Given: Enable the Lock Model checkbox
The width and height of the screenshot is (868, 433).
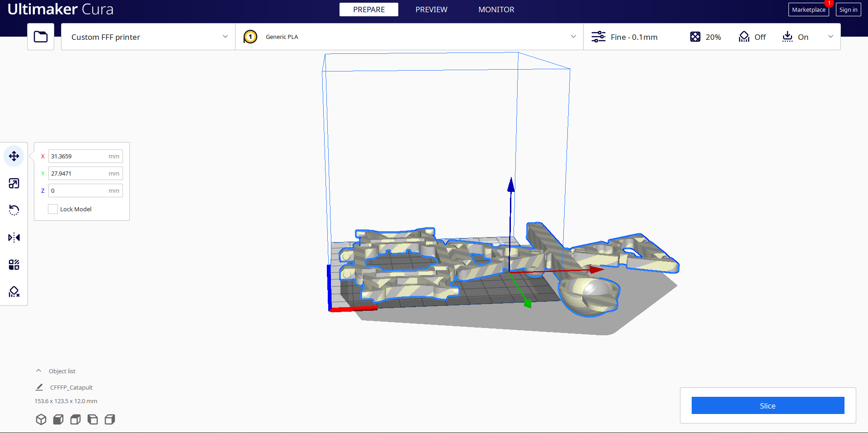Looking at the screenshot, I should pos(53,209).
